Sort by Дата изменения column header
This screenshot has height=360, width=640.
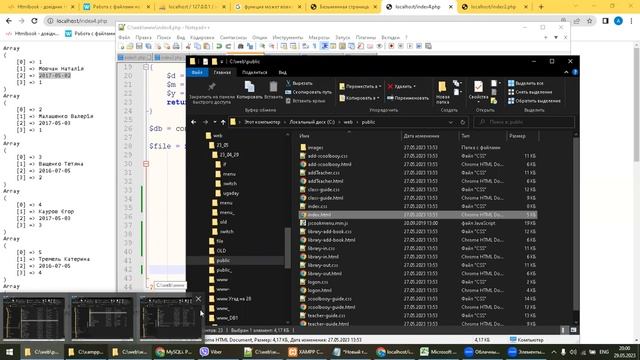[x=421, y=136]
